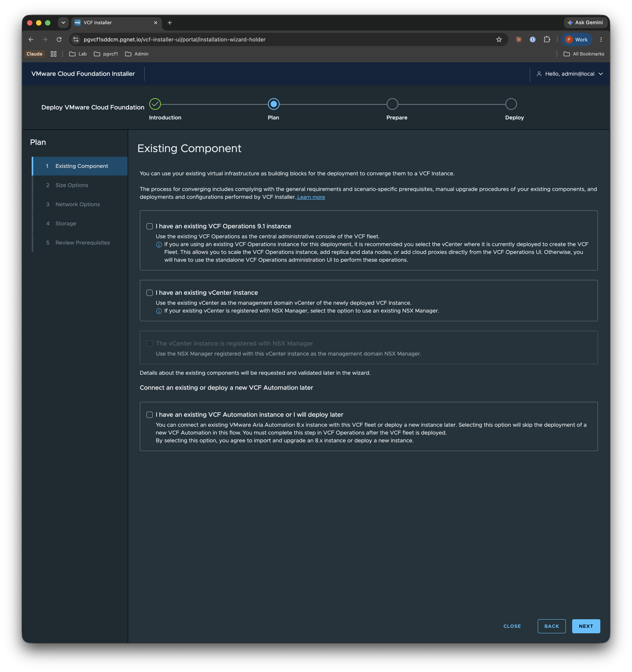Click Ask Gemini button
The image size is (632, 672).
585,23
